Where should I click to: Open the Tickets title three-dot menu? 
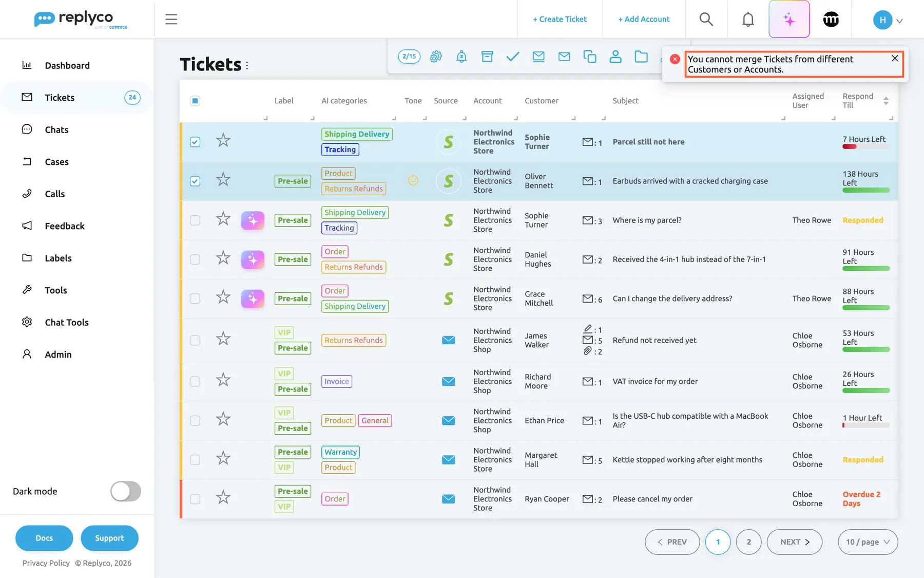click(x=247, y=65)
